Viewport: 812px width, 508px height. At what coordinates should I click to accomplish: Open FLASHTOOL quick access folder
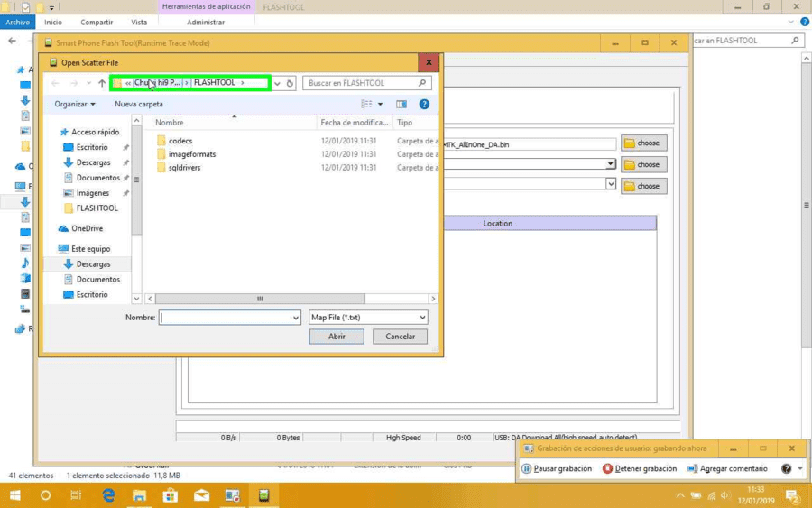(97, 208)
